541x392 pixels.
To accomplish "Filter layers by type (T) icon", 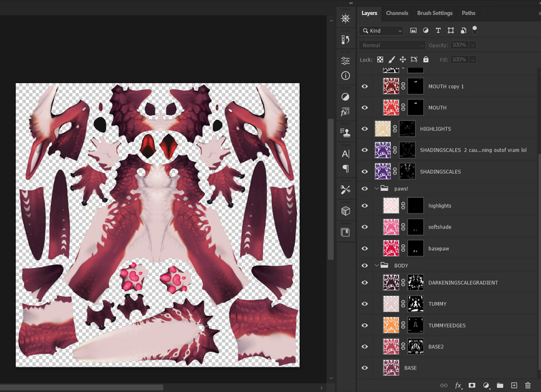I will tap(438, 31).
